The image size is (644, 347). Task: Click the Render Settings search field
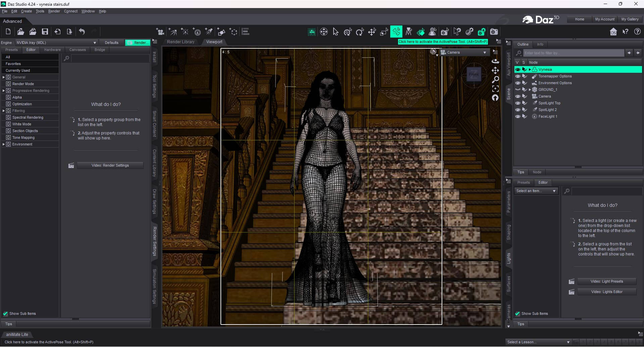(x=110, y=58)
